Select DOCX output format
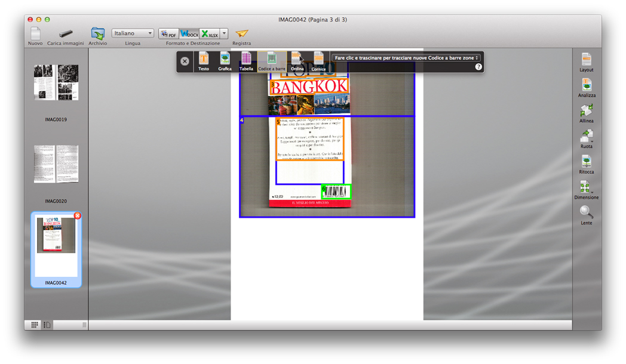Screen dimensions: 626x364 [189, 34]
